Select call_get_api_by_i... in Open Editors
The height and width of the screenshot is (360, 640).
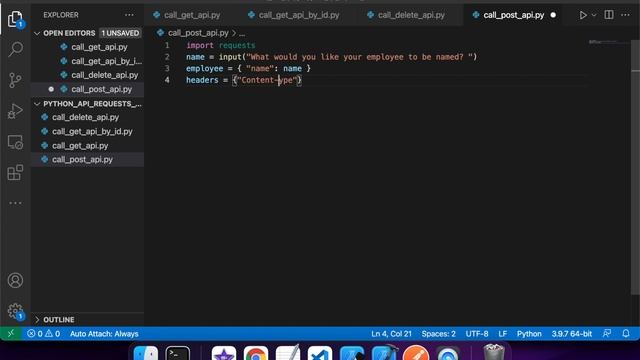click(107, 61)
